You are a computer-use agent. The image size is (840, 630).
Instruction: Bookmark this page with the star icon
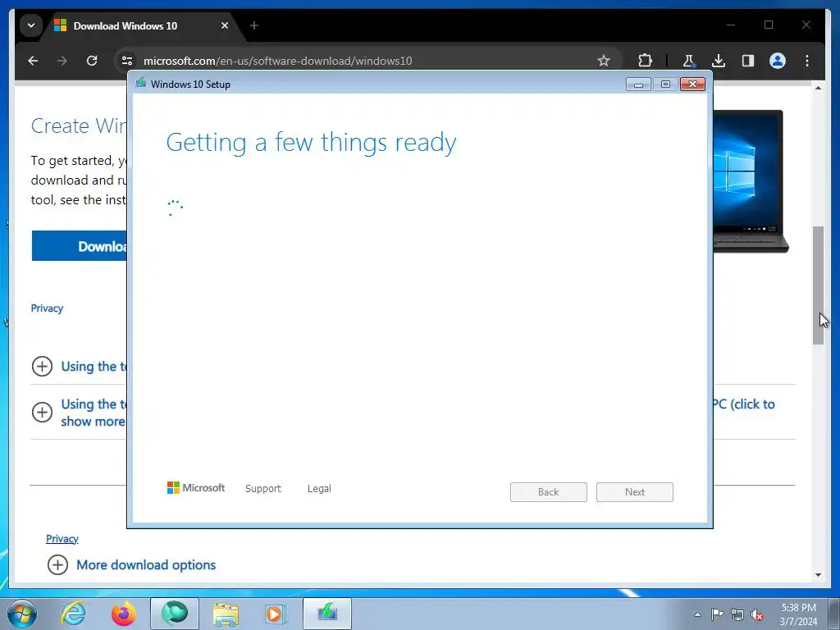coord(604,61)
